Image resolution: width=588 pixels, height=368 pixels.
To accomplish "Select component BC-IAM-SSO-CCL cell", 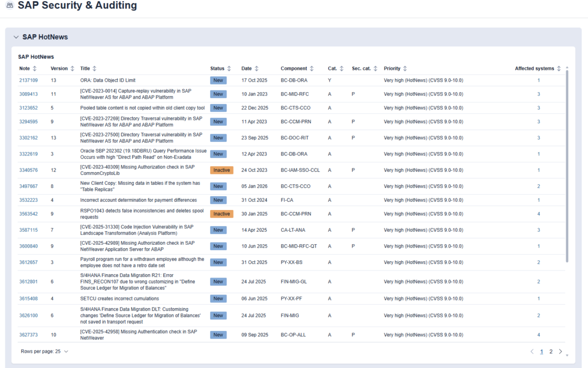I will tap(301, 170).
